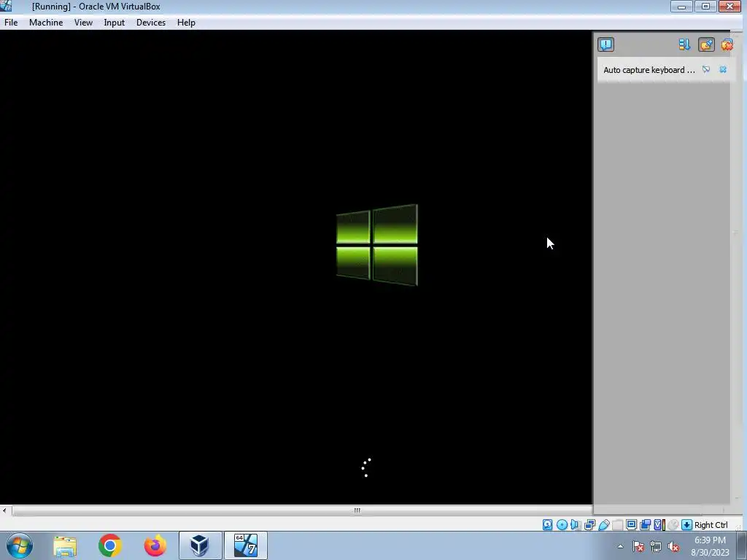This screenshot has height=560, width=747.
Task: Maximize the VirtualBox VM window
Action: [x=705, y=7]
